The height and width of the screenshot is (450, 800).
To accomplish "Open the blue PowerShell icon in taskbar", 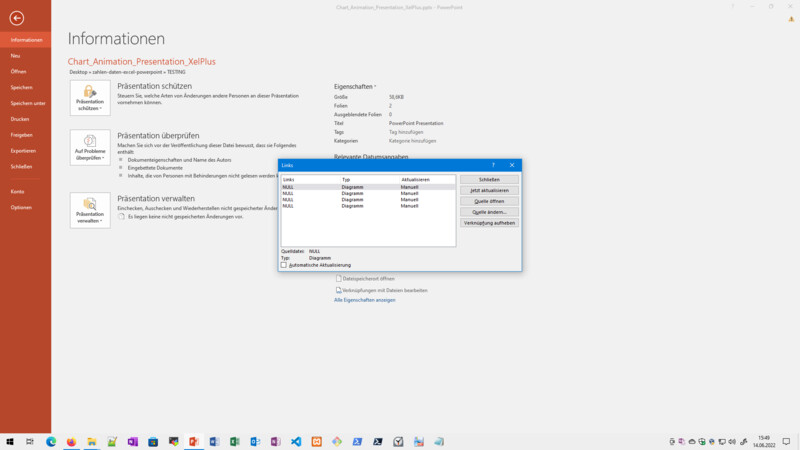I will click(x=357, y=441).
